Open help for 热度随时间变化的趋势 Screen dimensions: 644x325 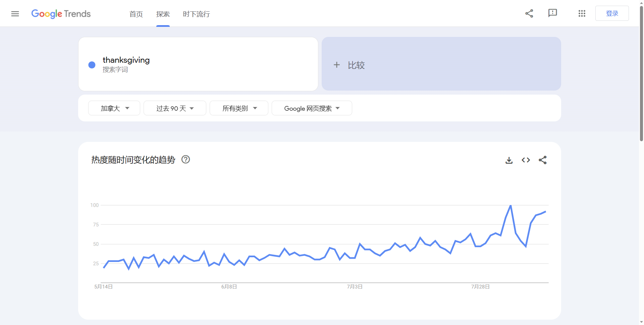click(x=185, y=159)
